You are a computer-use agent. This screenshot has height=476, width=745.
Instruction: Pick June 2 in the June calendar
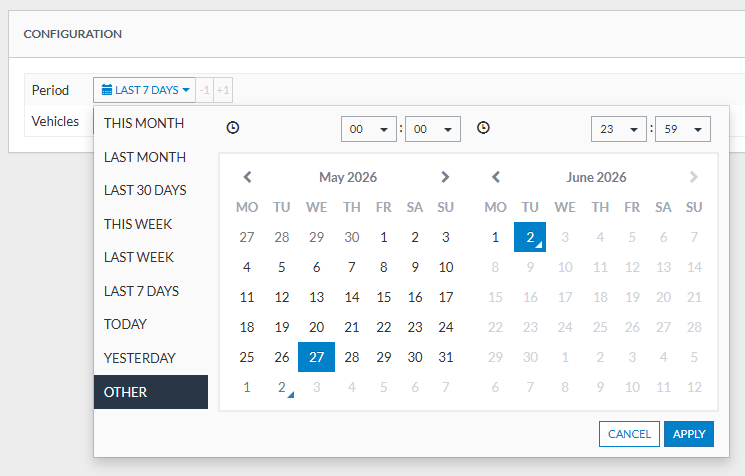pos(530,237)
